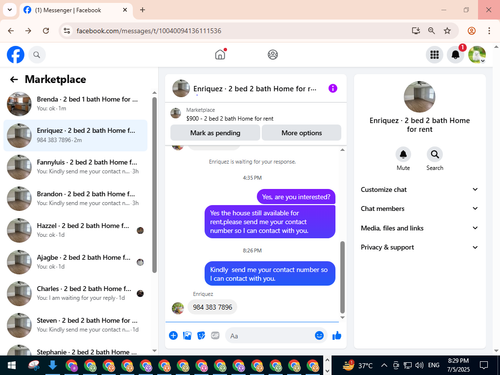Open the account profile picture menu

point(477,55)
